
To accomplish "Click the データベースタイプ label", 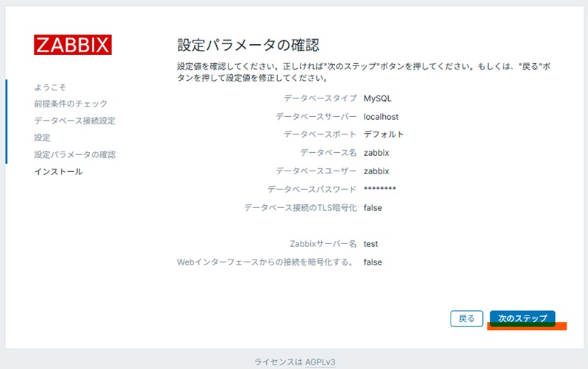I will 320,98.
